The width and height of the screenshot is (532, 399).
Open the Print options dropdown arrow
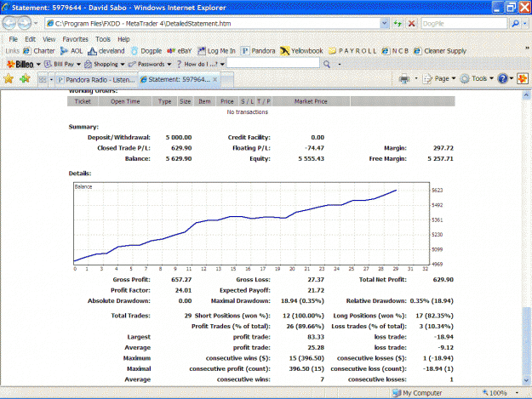pyautogui.click(x=416, y=78)
